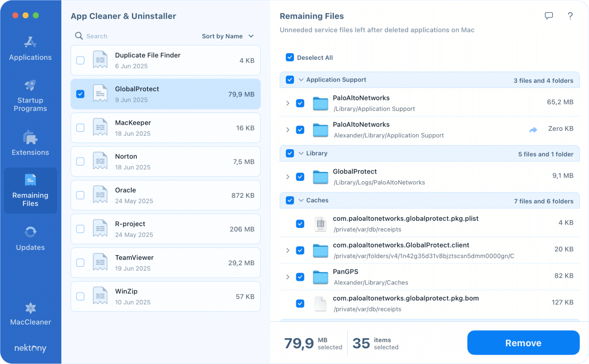Deselect the PanGPS caches checkbox
The height and width of the screenshot is (364, 589).
click(x=300, y=277)
